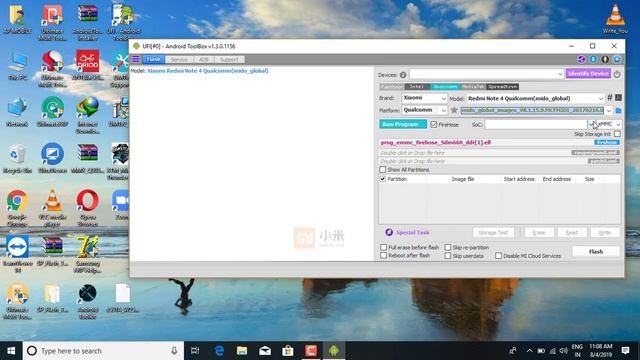Image resolution: width=640 pixels, height=360 pixels.
Task: Open the VLC icon at top-right desktop
Action: point(615,18)
